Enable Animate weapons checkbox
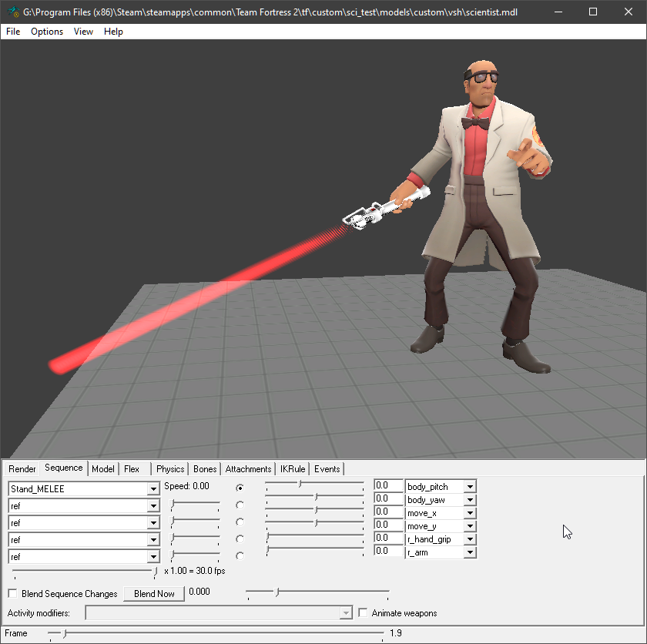The width and height of the screenshot is (647, 644). click(363, 612)
